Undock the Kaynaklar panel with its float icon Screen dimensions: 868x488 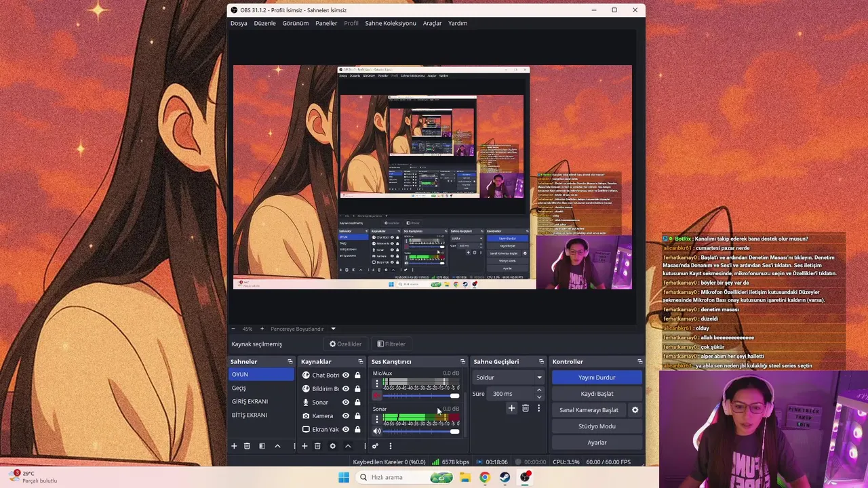coord(360,361)
